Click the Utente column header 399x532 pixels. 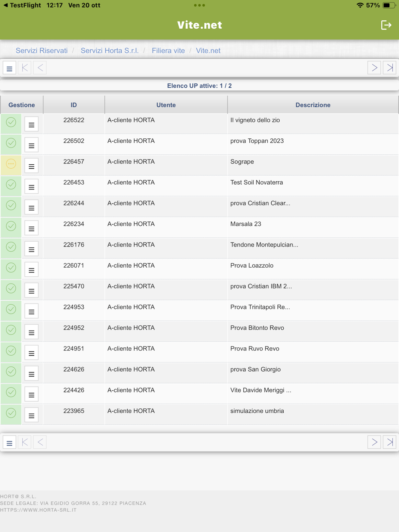click(166, 105)
